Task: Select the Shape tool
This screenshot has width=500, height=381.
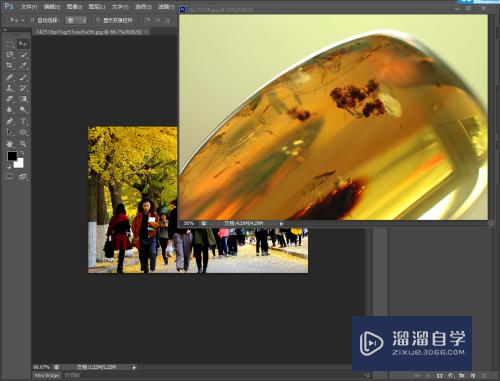Action: pos(23,132)
